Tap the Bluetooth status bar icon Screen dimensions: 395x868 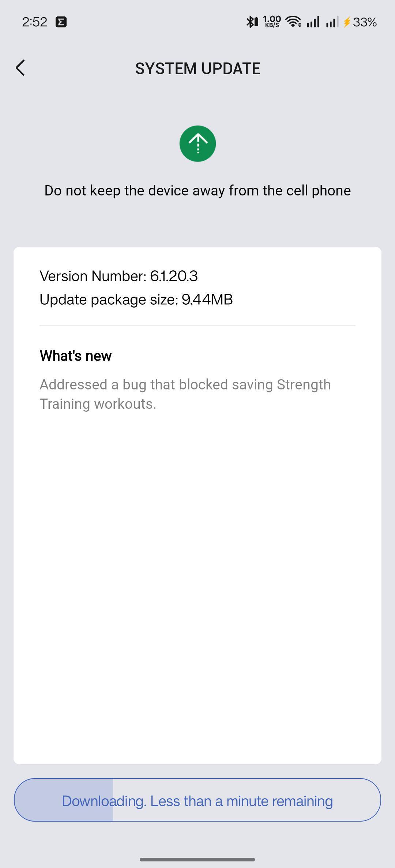252,22
